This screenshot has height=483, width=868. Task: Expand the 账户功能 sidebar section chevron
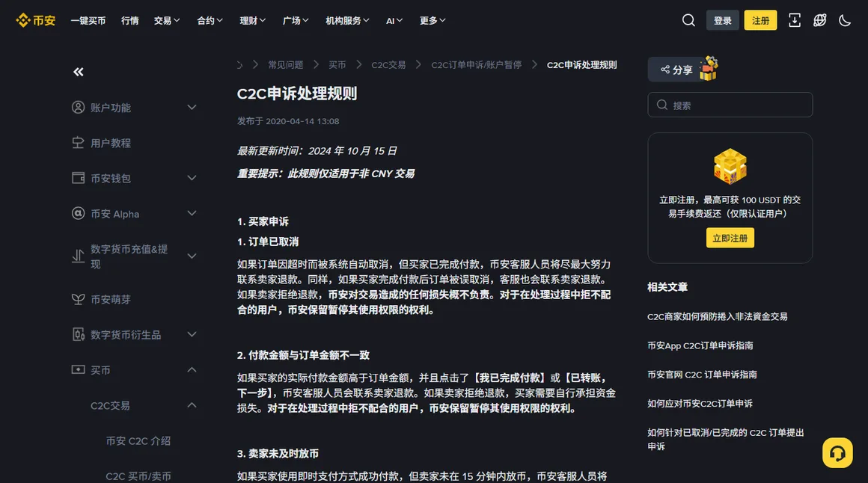(192, 108)
